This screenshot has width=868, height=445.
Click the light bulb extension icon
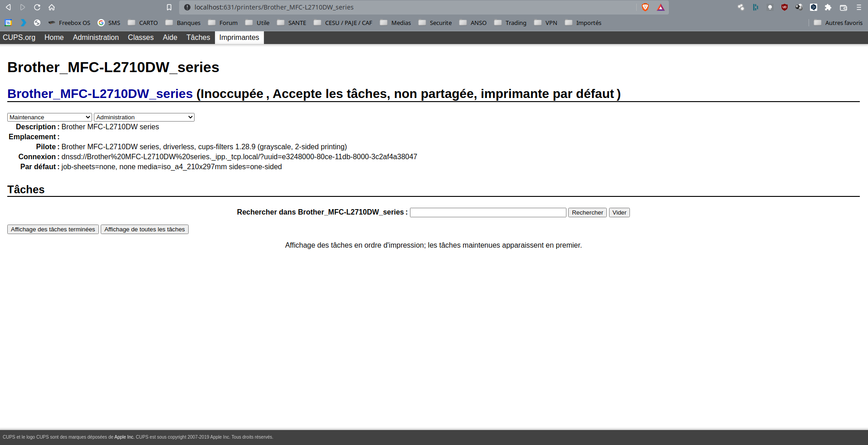pos(770,7)
